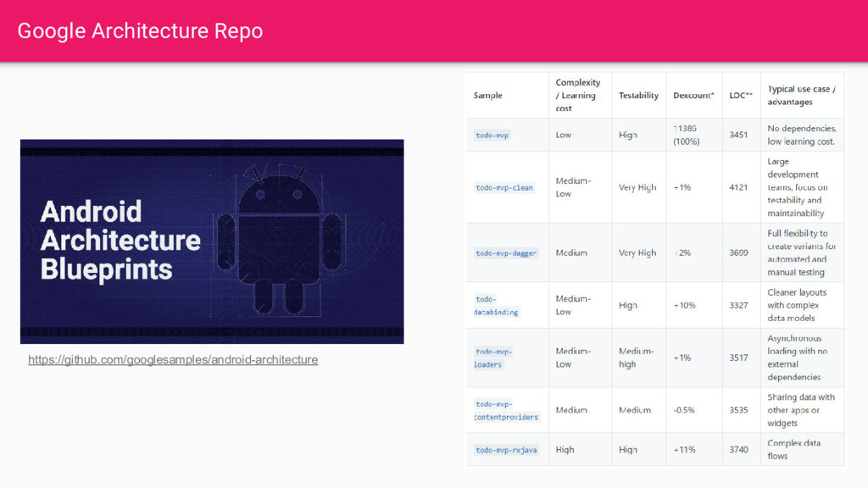Select the todo-mvp-clean sample link
The height and width of the screenshot is (488, 868).
point(504,187)
